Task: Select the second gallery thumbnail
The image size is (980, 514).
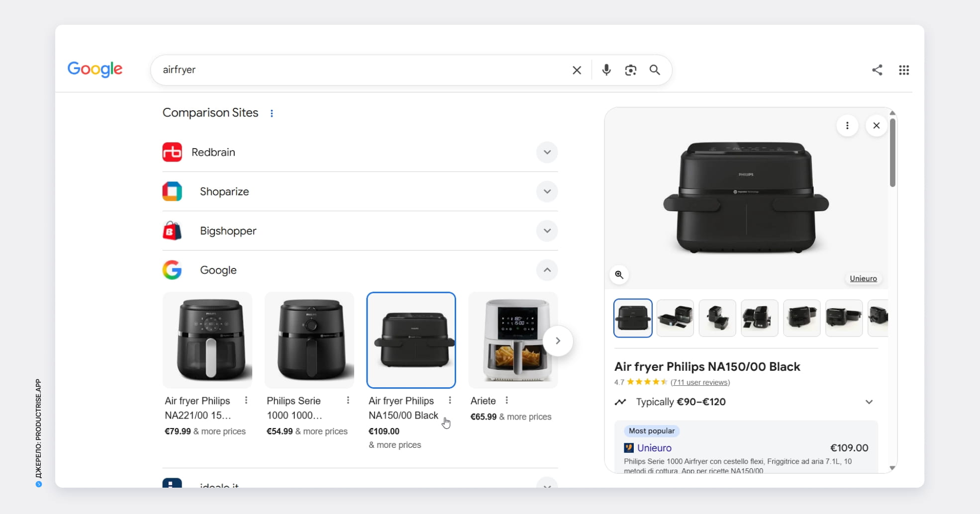Action: click(x=675, y=318)
